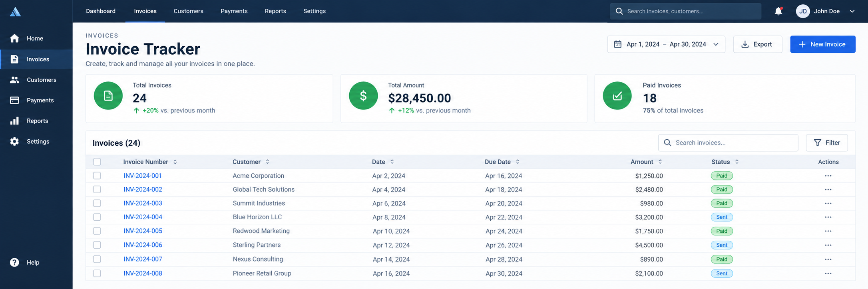868x289 pixels.
Task: Click the calendar icon in date range
Action: [617, 44]
